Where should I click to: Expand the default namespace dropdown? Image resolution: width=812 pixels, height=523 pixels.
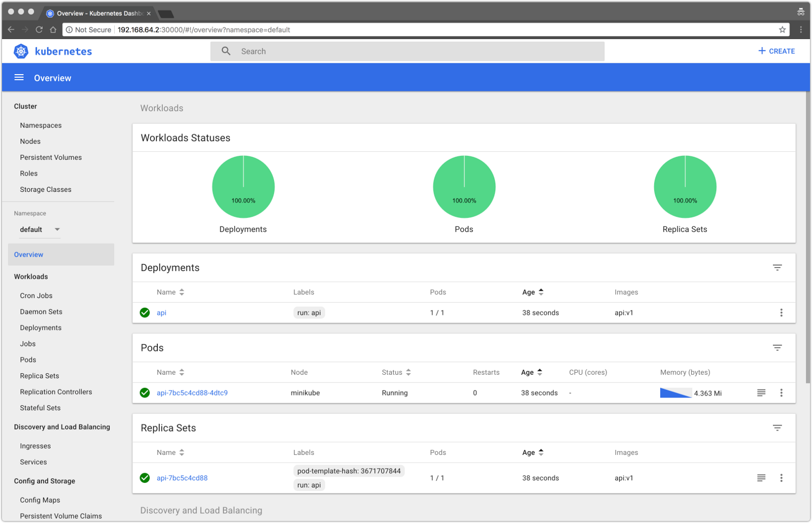[40, 230]
